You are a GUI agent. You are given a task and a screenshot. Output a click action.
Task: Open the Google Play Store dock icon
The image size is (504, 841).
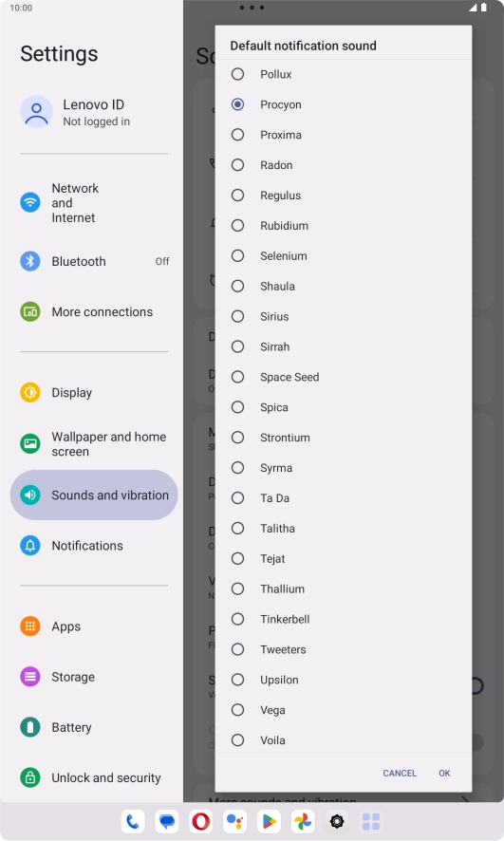270,821
